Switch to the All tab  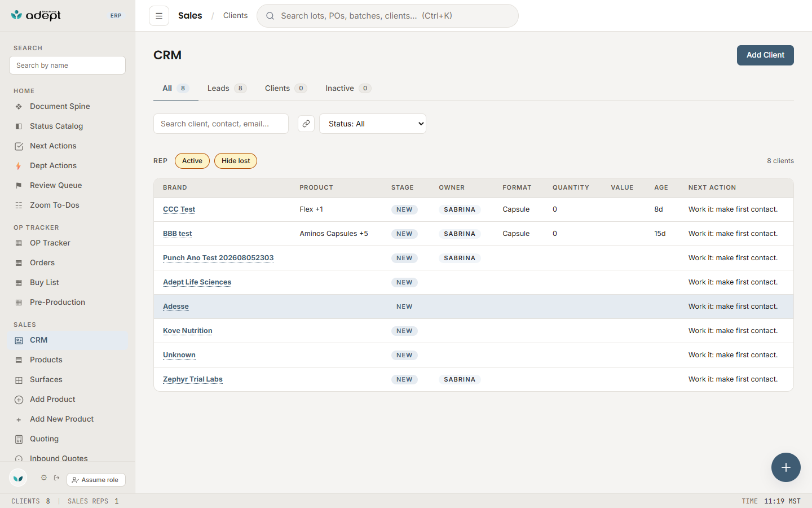coord(175,88)
